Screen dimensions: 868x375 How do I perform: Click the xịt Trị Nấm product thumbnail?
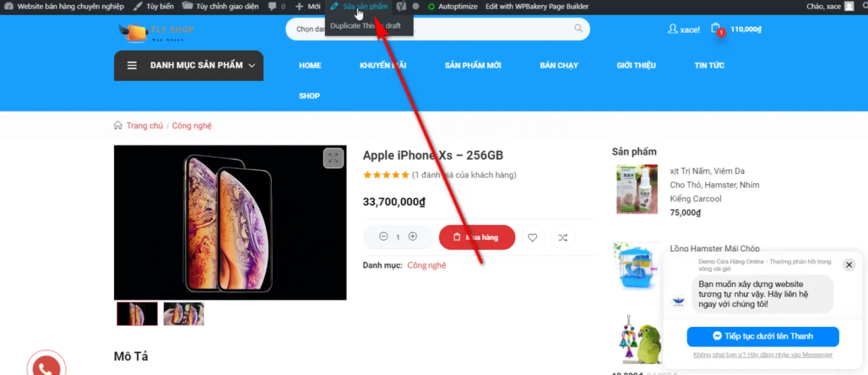[x=637, y=189]
